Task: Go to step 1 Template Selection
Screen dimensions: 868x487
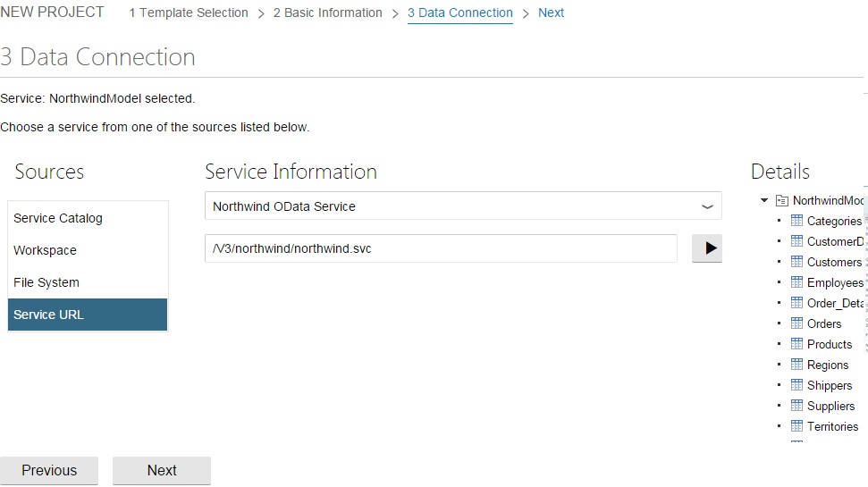Action: 189,13
